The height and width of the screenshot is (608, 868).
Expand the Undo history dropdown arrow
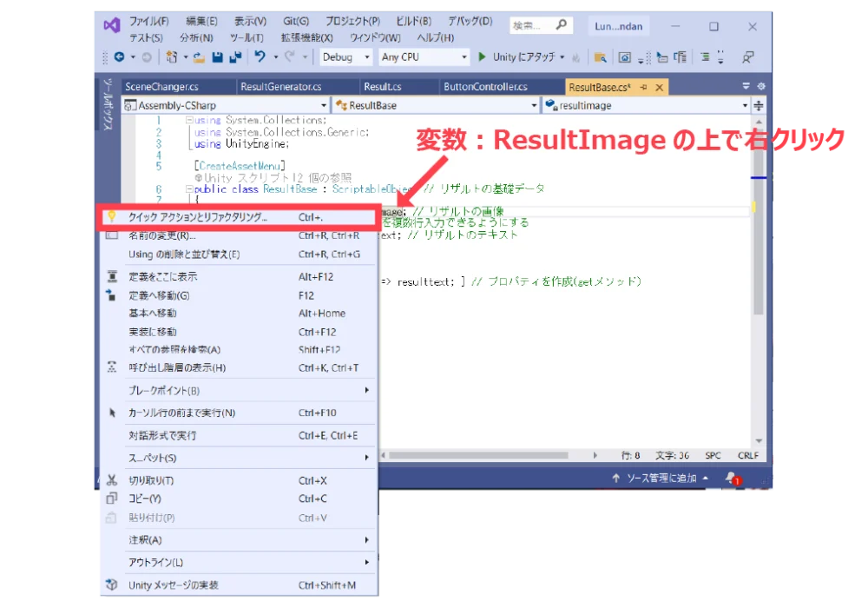click(x=275, y=57)
